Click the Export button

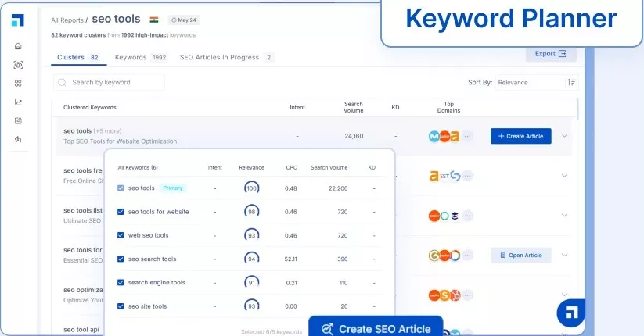click(550, 54)
